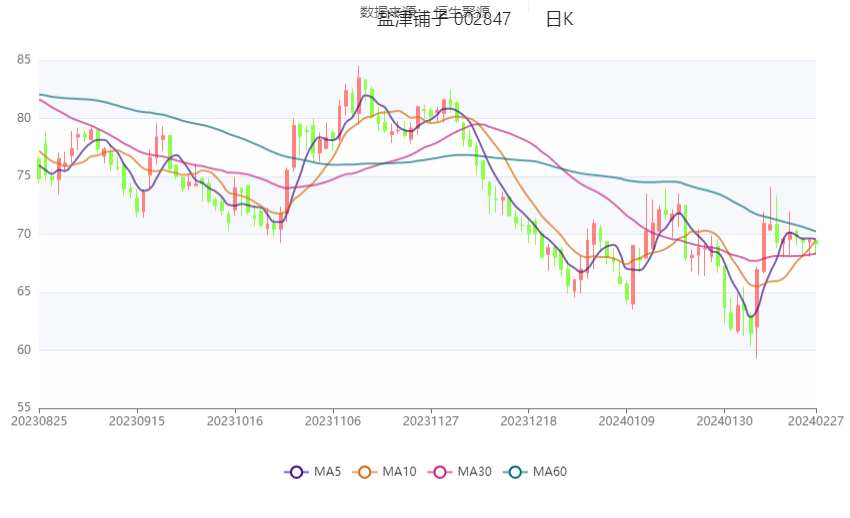Click the 60 price axis label
Screen dimensions: 850x518
pyautogui.click(x=24, y=350)
